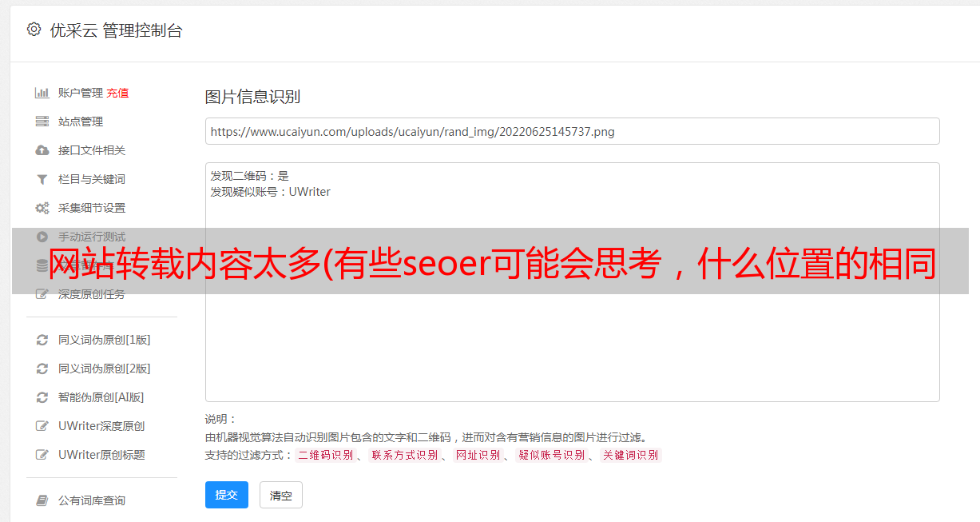Viewport: 980px width, 522px height.
Task: Open 账户管理 bar chart icon
Action: click(x=42, y=93)
